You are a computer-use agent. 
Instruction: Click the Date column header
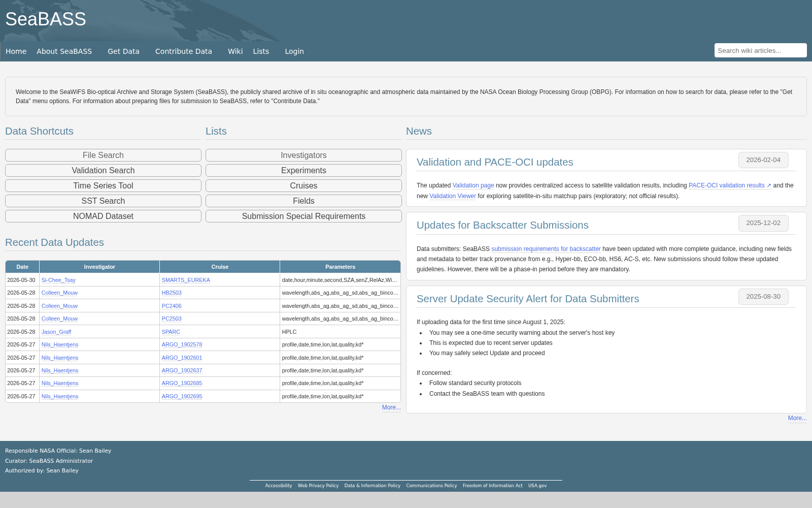coord(22,267)
